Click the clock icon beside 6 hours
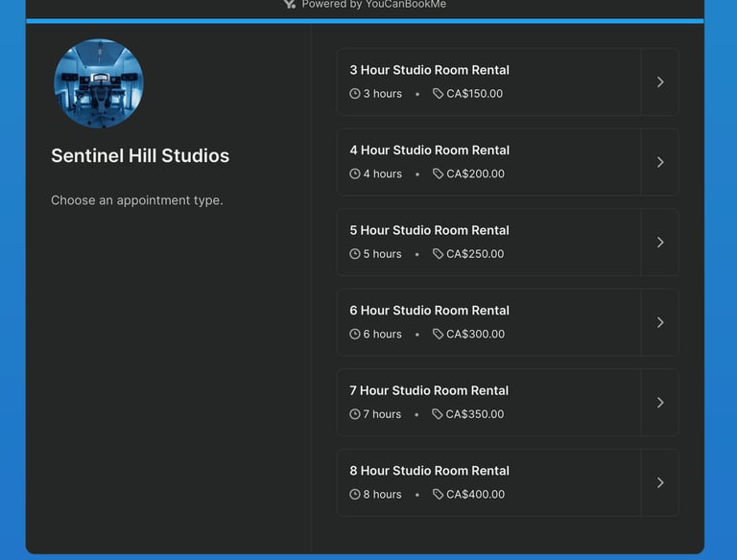The width and height of the screenshot is (737, 560). pos(355,334)
